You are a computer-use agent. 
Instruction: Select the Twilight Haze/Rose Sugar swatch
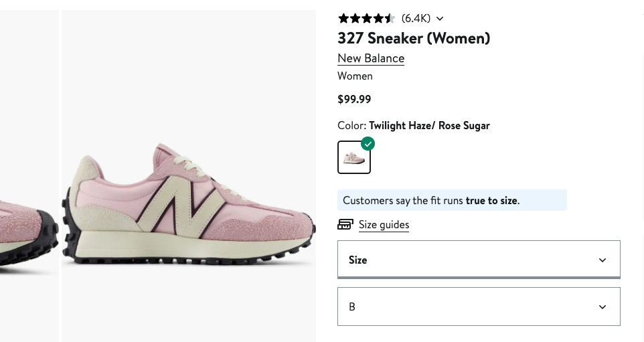click(354, 158)
